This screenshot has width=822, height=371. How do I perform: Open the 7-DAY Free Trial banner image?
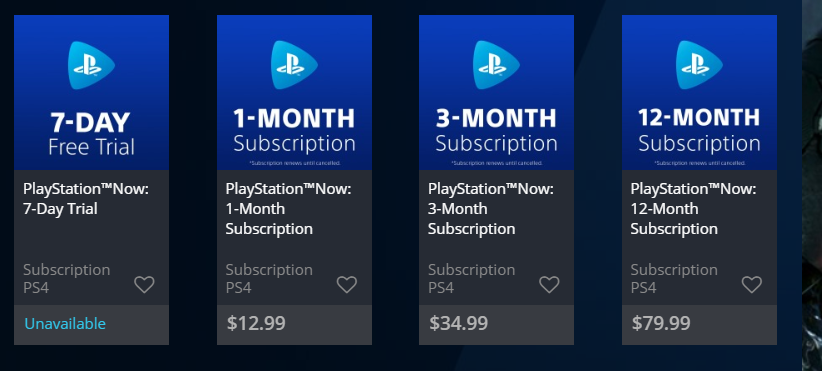coord(91,92)
